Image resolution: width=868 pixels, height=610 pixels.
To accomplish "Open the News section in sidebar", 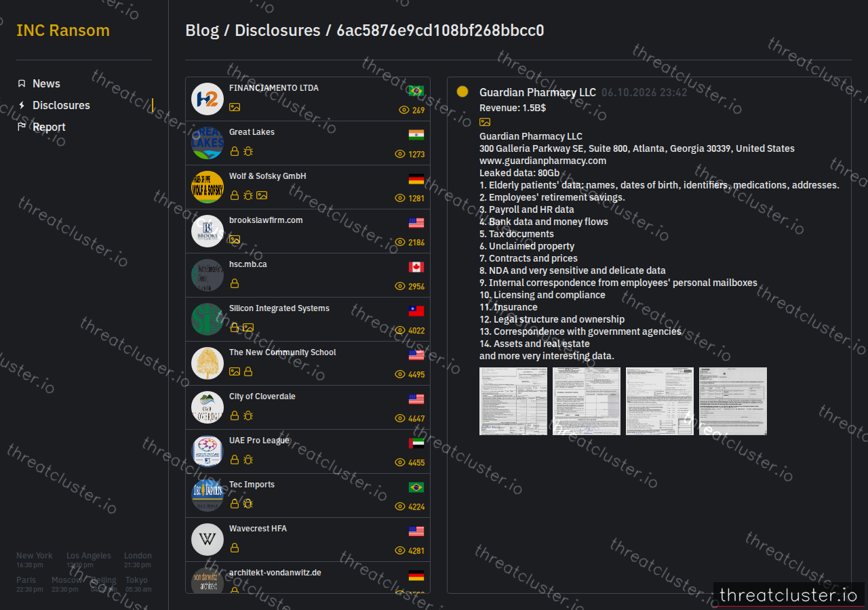I will coord(46,83).
